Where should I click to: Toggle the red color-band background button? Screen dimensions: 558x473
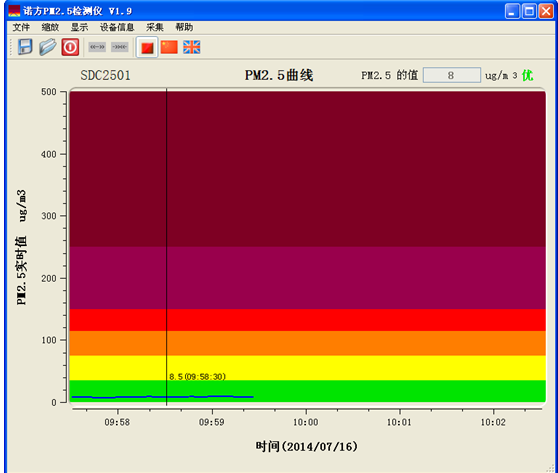(x=147, y=47)
